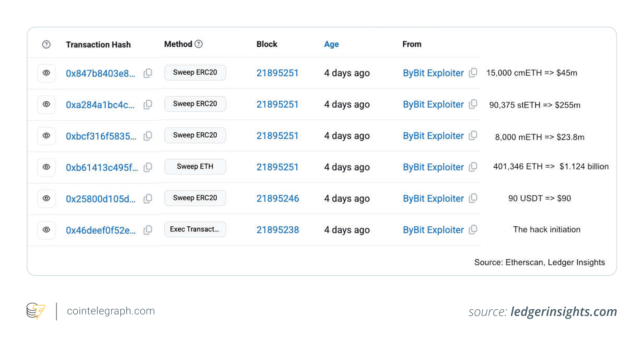Click Exec Transact... method badge
The height and width of the screenshot is (347, 644).
coord(195,229)
